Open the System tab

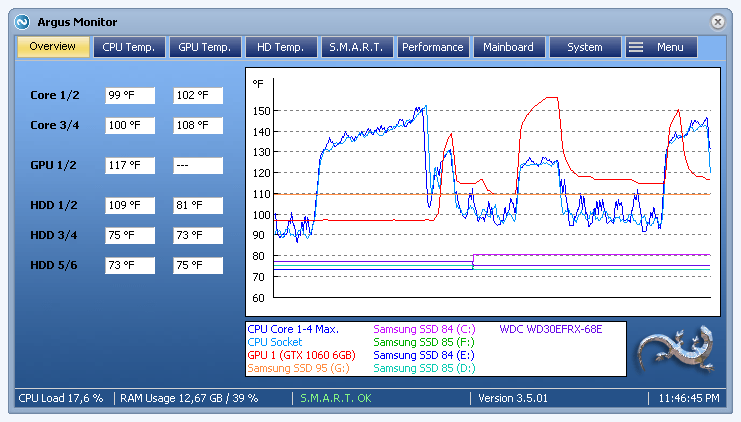(585, 47)
